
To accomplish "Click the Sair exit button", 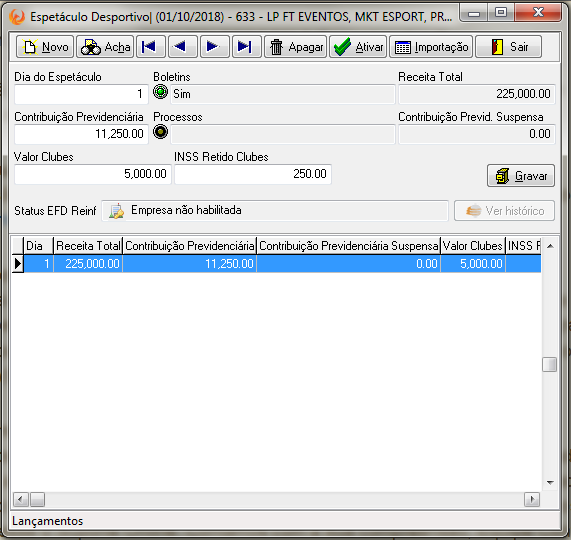I will point(508,47).
